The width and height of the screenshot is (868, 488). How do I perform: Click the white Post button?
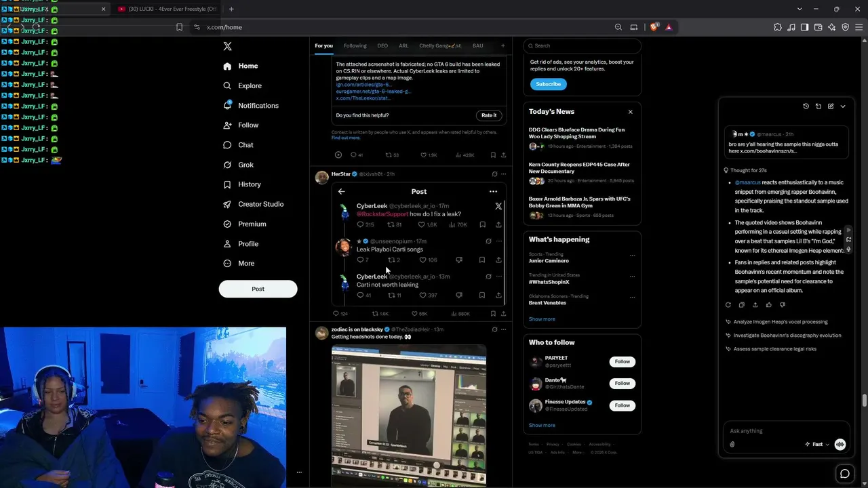[258, 289]
